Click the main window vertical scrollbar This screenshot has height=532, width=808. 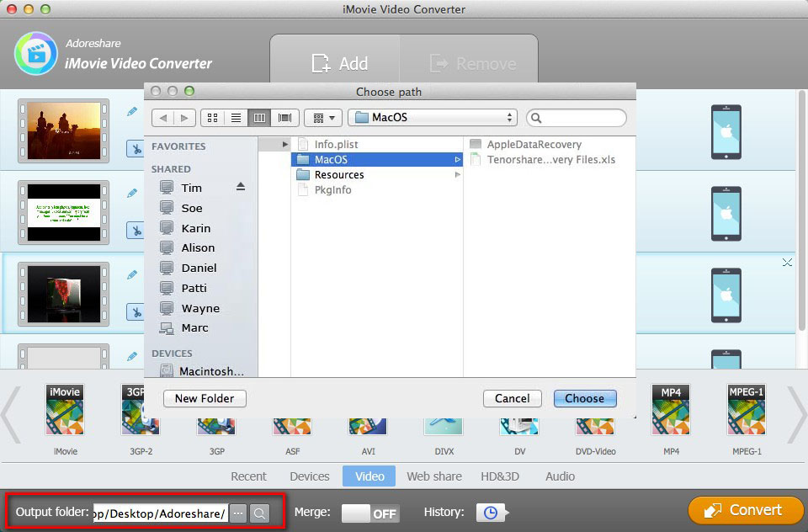click(x=800, y=211)
